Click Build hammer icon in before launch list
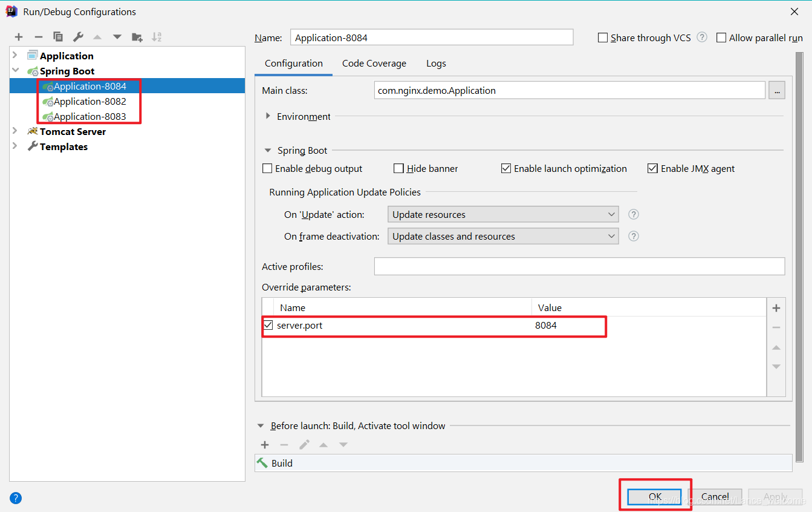Viewport: 812px width, 512px height. 262,463
